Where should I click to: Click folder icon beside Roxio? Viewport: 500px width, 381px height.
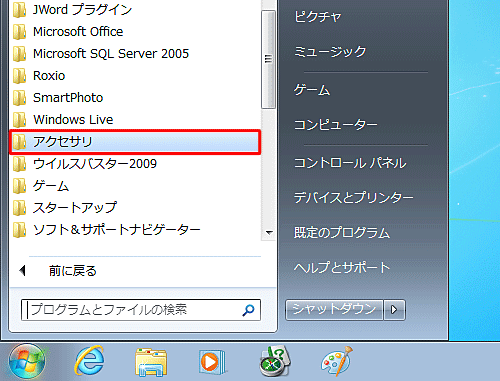click(19, 76)
